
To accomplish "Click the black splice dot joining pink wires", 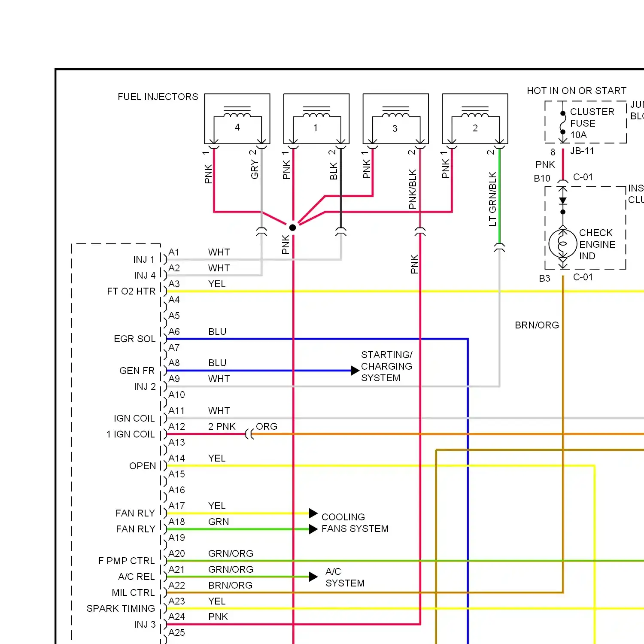I will 293,228.
